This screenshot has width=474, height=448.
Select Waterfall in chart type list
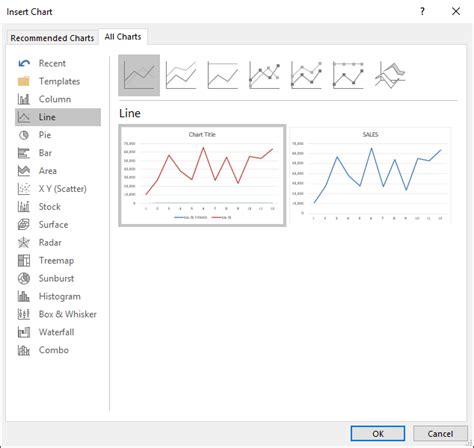[x=58, y=332]
